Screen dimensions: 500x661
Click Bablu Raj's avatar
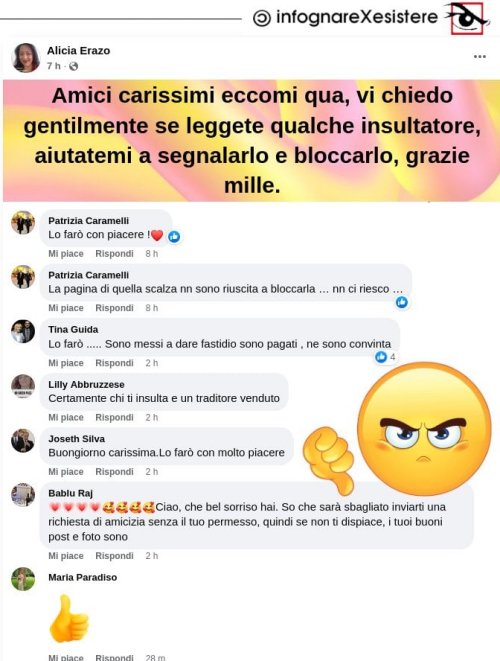pos(23,494)
